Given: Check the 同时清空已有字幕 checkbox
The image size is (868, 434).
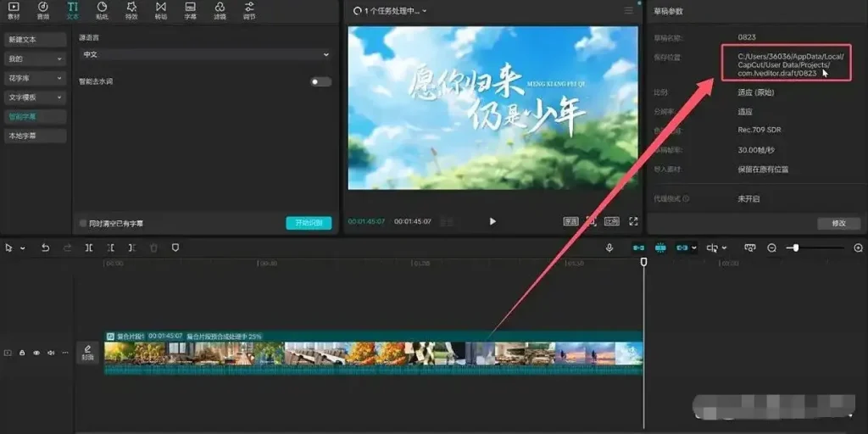Looking at the screenshot, I should point(83,224).
